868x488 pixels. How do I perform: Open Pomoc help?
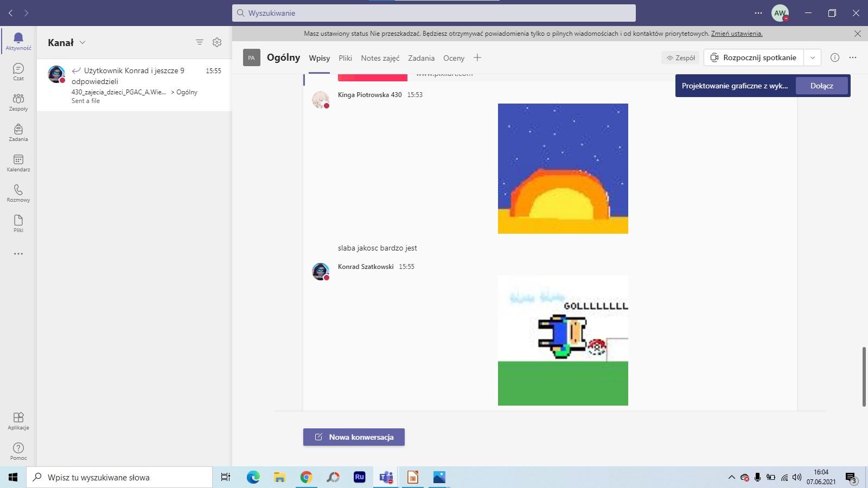[18, 451]
